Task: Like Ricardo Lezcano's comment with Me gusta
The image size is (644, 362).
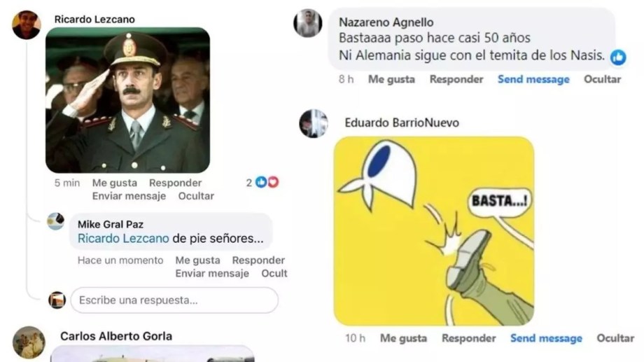Action: click(115, 183)
